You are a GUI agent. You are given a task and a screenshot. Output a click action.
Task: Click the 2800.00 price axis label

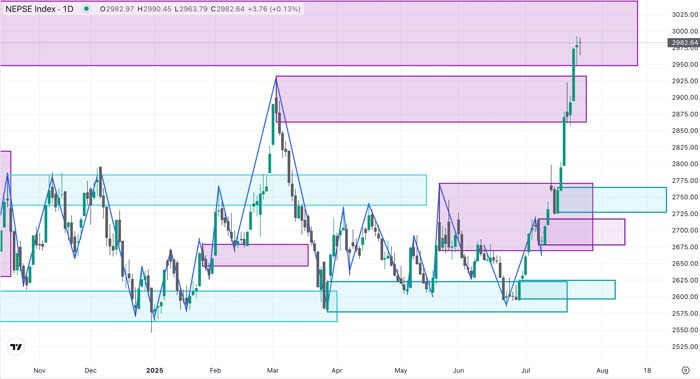684,164
